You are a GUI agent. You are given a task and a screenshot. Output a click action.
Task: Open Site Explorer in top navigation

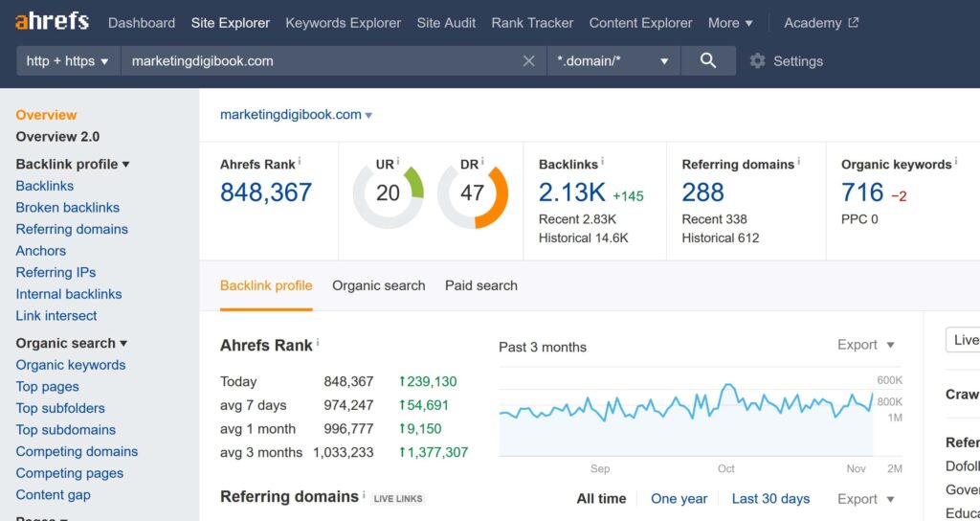pos(231,23)
